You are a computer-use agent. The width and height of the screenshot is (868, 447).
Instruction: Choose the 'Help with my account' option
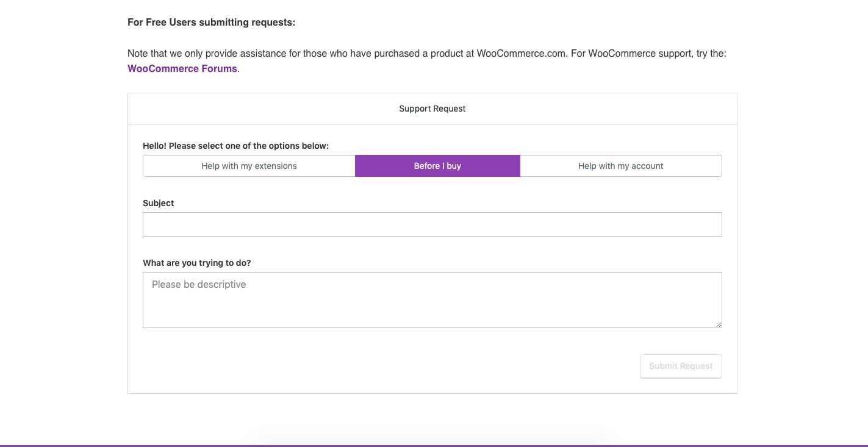pos(620,166)
